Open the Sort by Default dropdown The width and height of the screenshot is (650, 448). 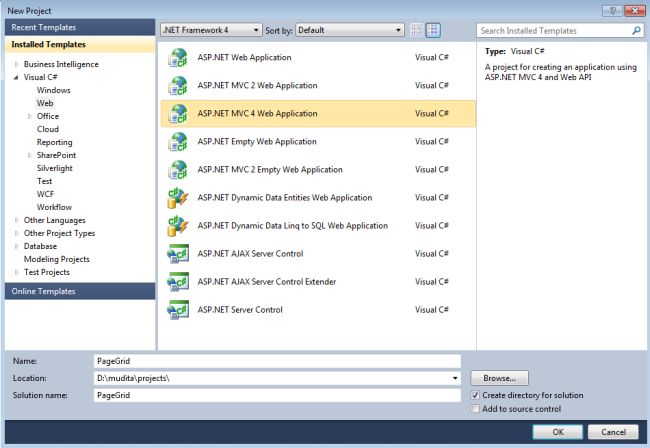pos(350,30)
